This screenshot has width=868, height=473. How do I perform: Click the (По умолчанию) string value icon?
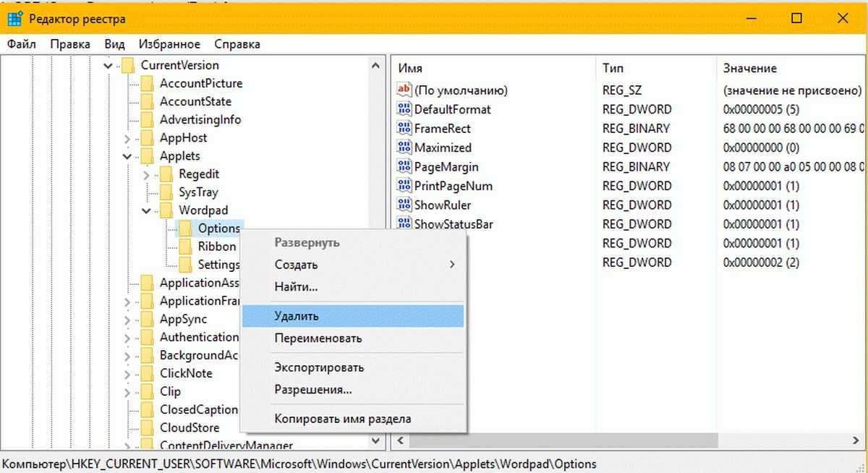(404, 90)
